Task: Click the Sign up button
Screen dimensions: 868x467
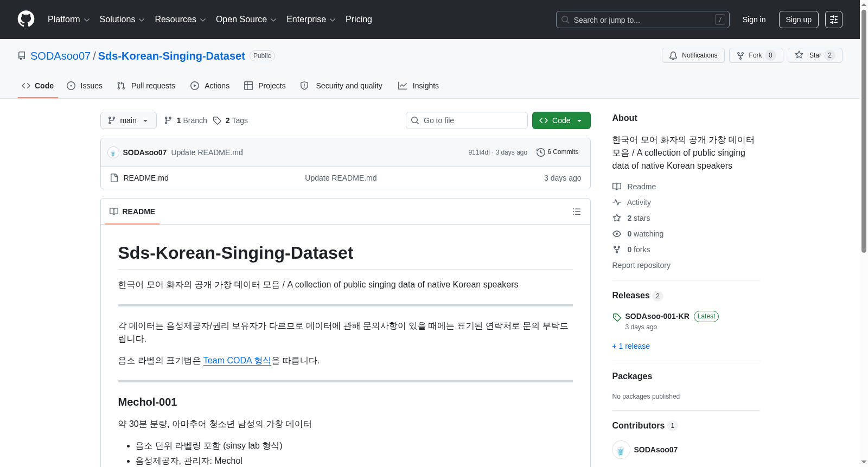Action: pos(799,20)
